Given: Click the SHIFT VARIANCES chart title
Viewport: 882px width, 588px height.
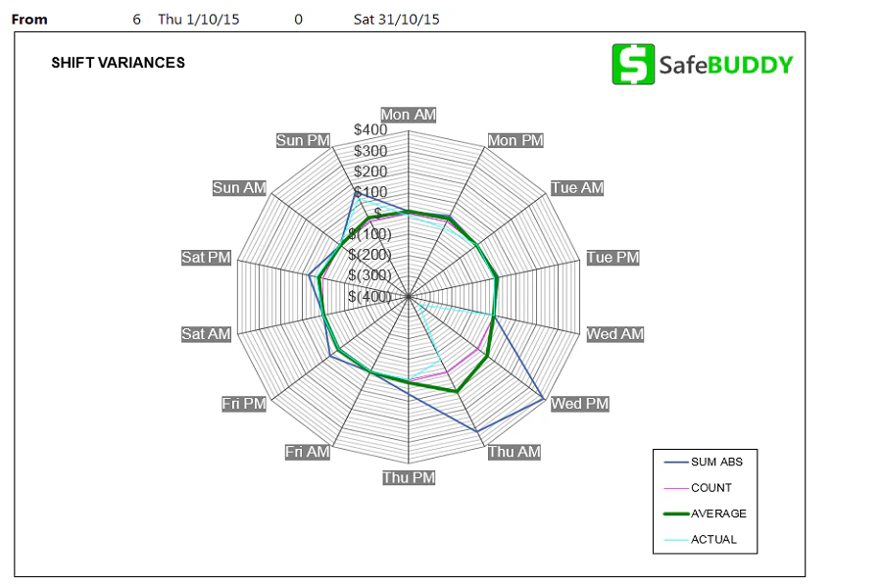Looking at the screenshot, I should [118, 63].
